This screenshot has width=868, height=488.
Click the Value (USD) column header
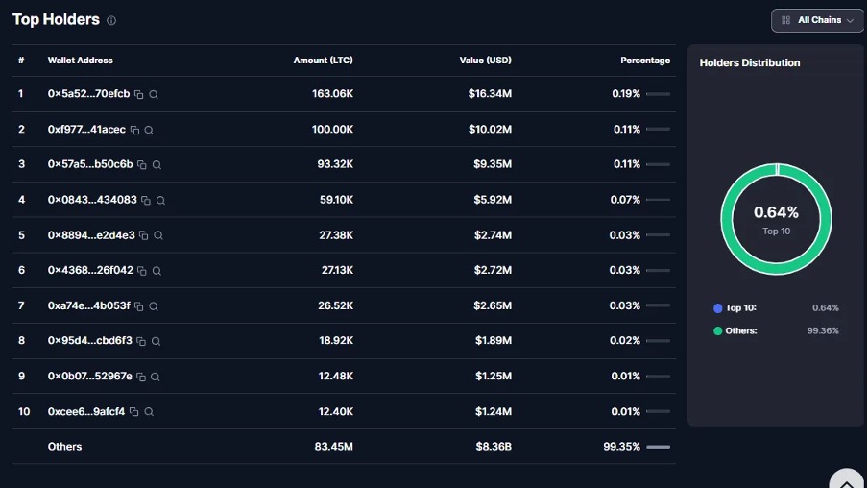pyautogui.click(x=485, y=61)
